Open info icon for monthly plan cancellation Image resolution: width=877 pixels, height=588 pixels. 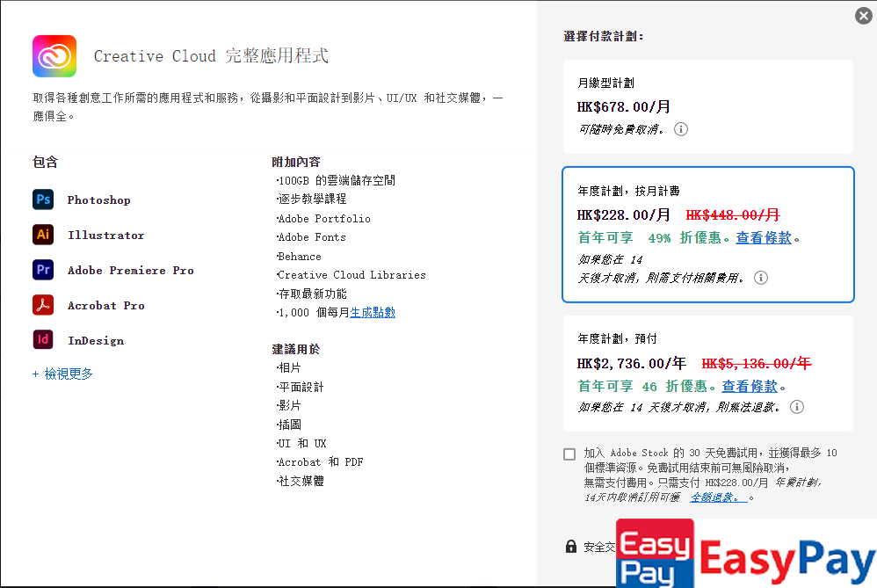coord(681,129)
